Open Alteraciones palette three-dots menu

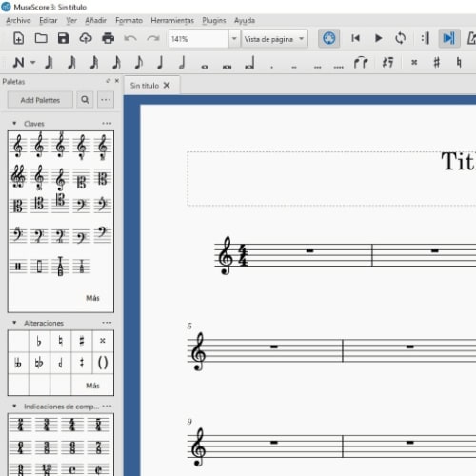pyautogui.click(x=107, y=323)
